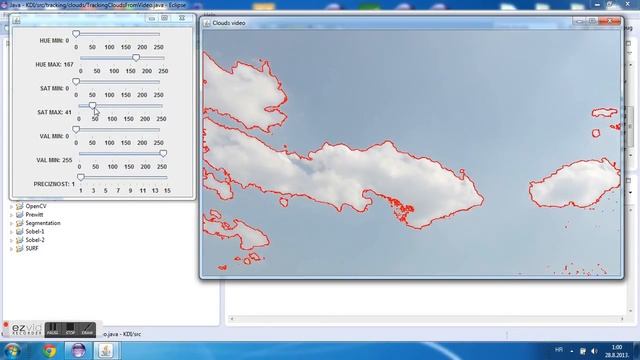640x360 pixels.
Task: Open Google Chrome from the taskbar
Action: click(49, 351)
